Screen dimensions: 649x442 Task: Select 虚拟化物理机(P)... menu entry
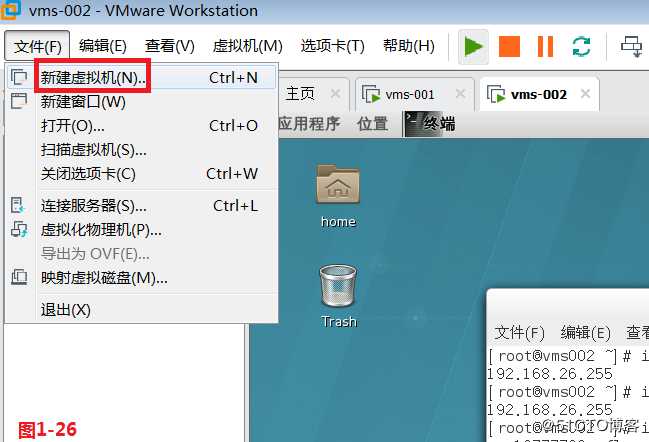tap(142, 230)
